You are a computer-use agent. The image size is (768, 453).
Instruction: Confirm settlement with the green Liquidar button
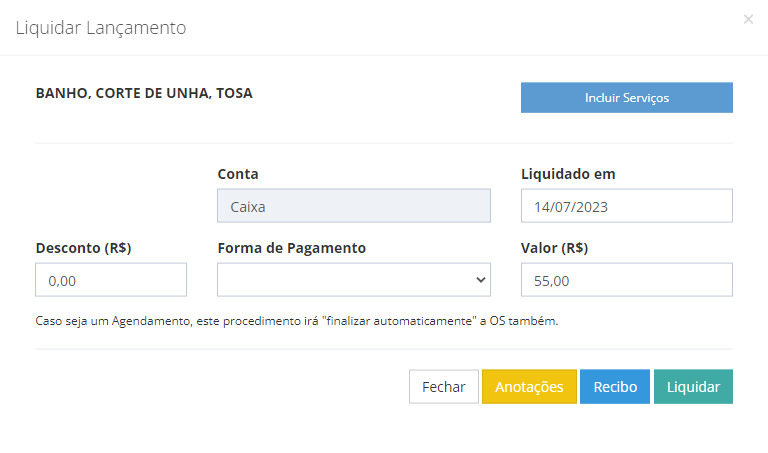point(693,386)
